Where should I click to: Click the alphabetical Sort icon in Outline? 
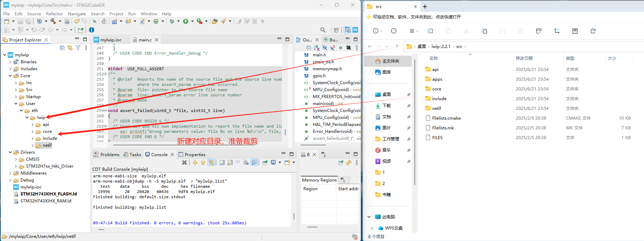(x=317, y=48)
